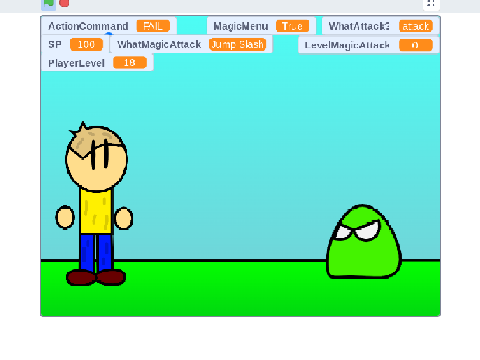Click the SP variable label
The height and width of the screenshot is (360, 480).
[55, 44]
